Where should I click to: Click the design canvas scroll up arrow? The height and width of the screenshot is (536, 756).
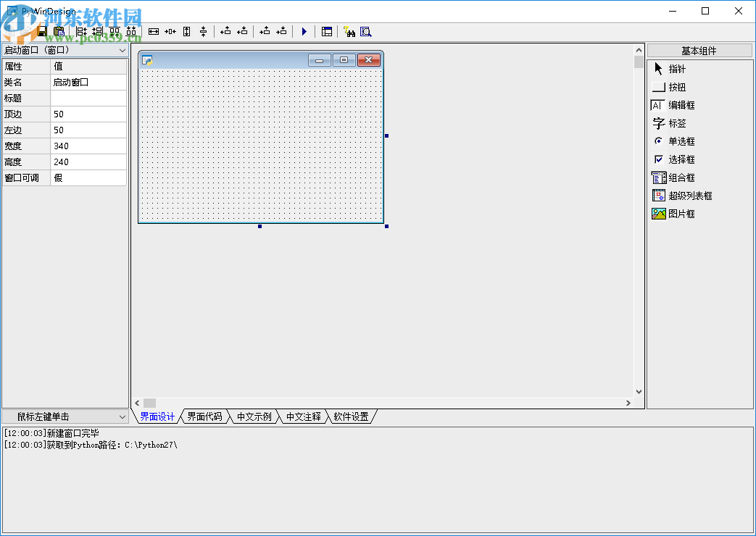click(639, 50)
